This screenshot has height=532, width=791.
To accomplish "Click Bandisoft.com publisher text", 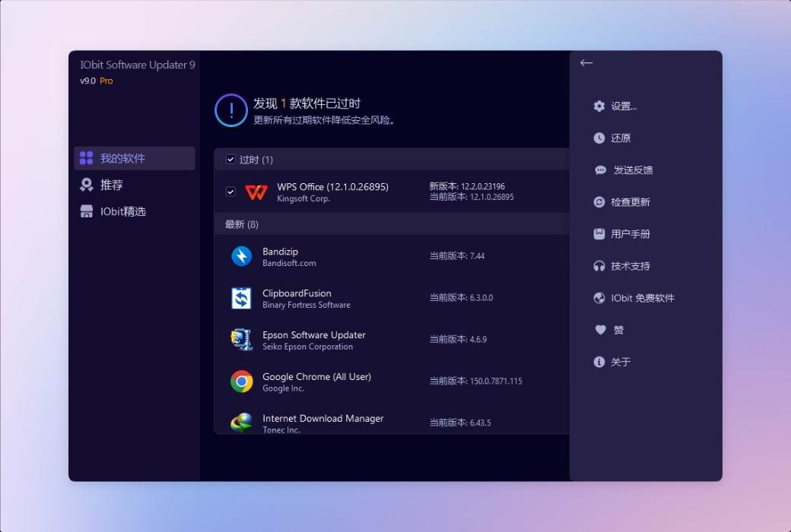I will (x=290, y=263).
